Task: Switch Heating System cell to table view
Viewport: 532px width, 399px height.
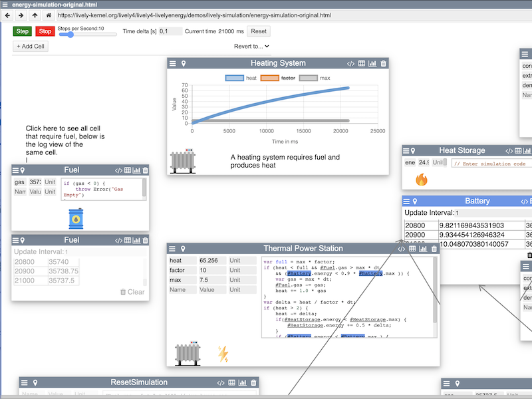Action: coord(362,64)
